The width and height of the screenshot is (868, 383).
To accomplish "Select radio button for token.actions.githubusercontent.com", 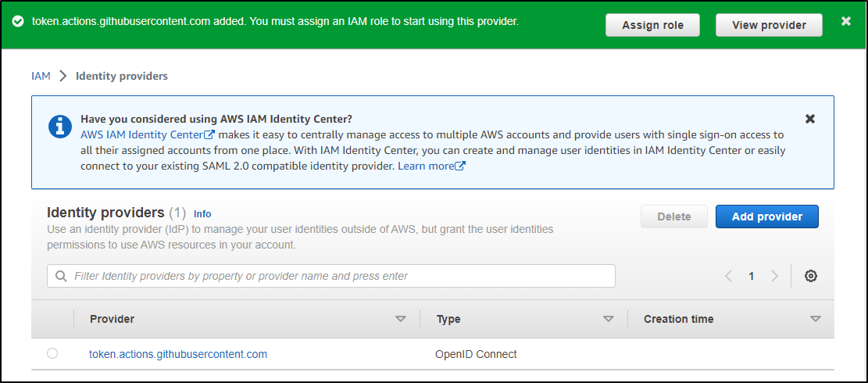I will pyautogui.click(x=52, y=353).
